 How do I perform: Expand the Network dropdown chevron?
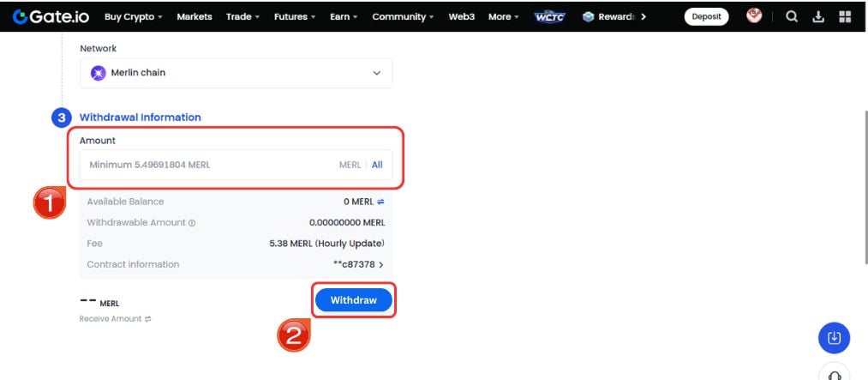(x=376, y=73)
